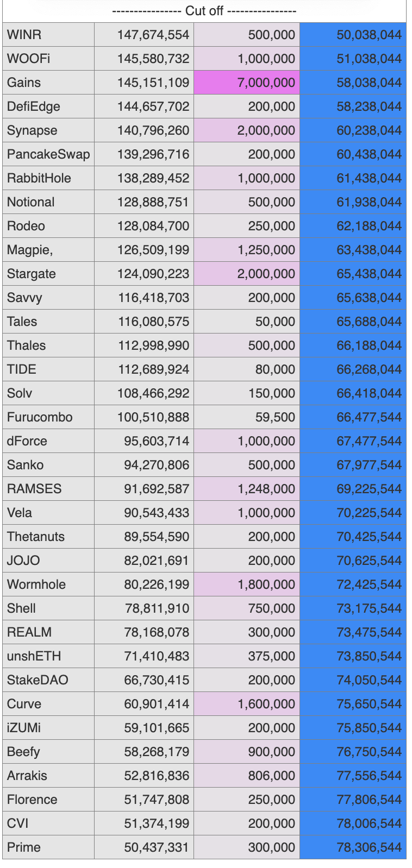
Task: Click the RAMSES 1,248,000 amount cell
Action: pos(247,489)
